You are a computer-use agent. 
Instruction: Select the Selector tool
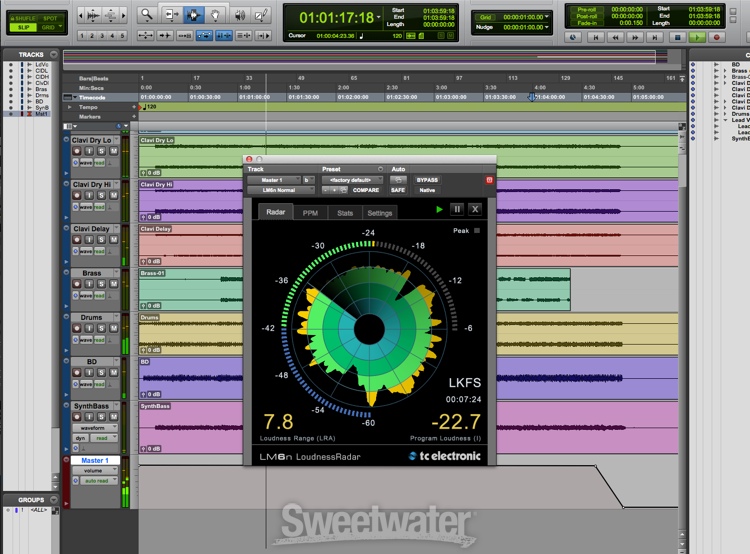pyautogui.click(x=193, y=15)
